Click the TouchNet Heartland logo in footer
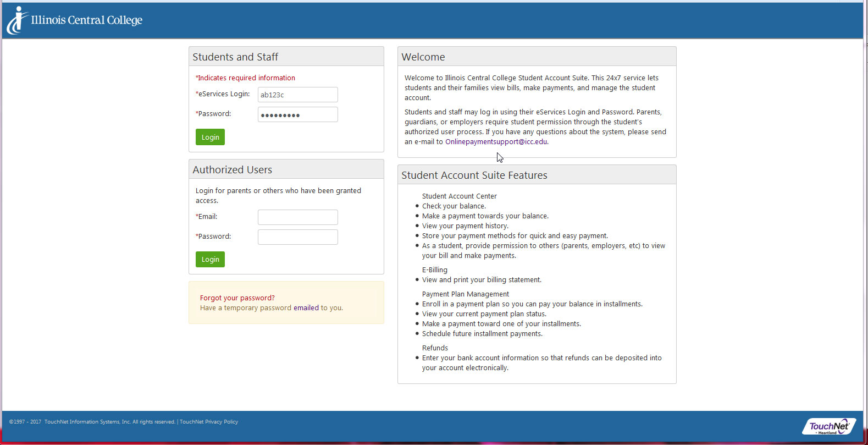 click(829, 426)
